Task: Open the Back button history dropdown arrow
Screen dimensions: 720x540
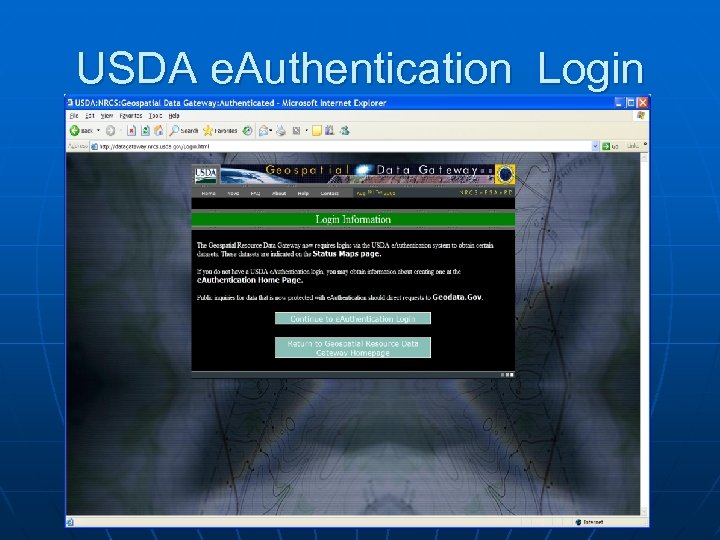Action: pos(98,131)
